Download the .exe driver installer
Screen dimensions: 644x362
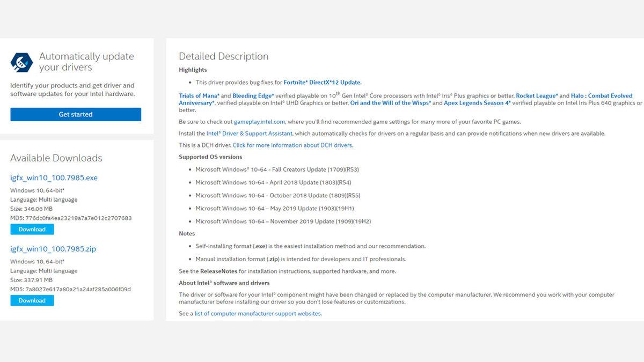point(32,230)
